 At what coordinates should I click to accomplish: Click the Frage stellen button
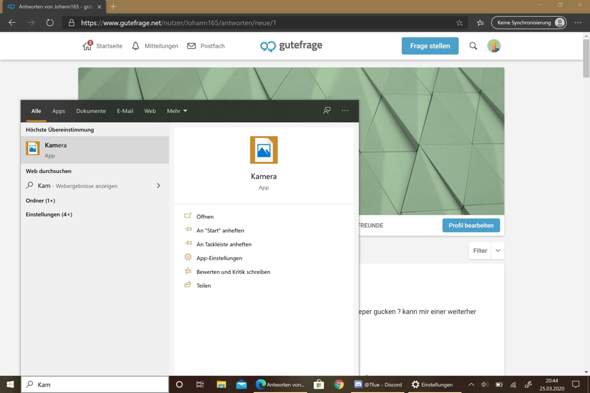(x=430, y=46)
